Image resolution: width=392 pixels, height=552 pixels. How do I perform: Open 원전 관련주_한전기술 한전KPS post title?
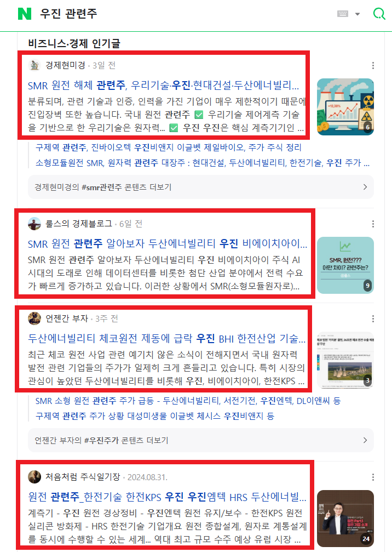click(168, 497)
